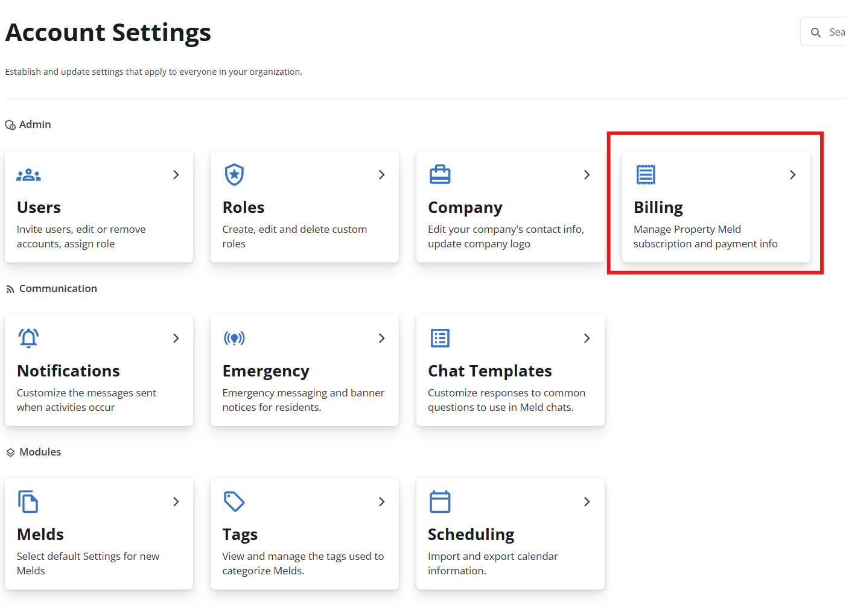Image resolution: width=846 pixels, height=616 pixels.
Task: Expand Users card via chevron arrow
Action: [176, 175]
